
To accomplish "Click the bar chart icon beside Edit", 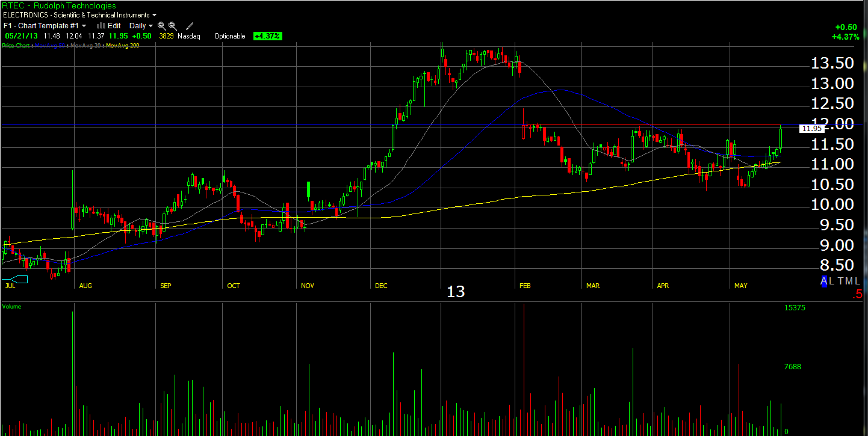I will pos(101,26).
